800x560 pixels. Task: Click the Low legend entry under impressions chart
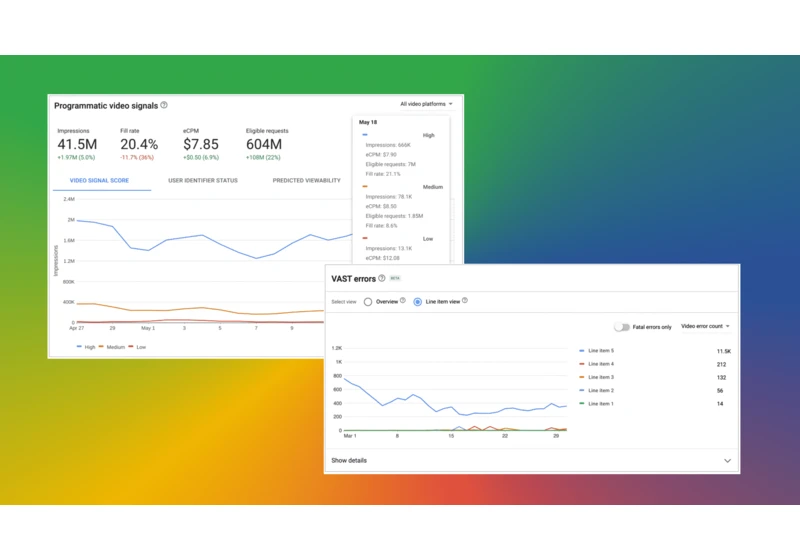(137, 347)
